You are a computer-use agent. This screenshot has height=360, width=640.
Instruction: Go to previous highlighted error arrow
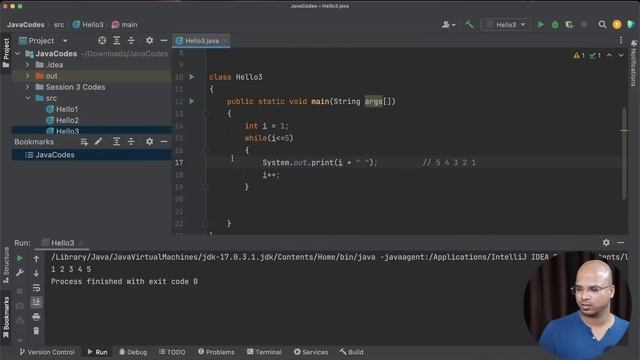point(609,56)
